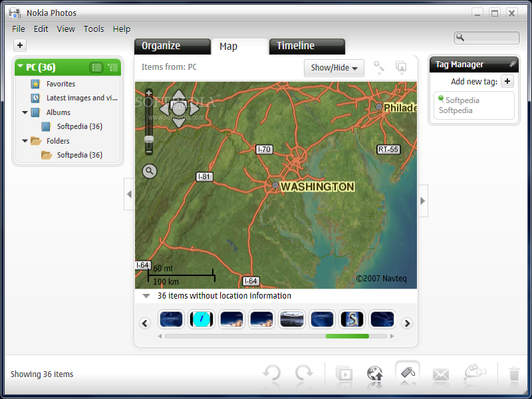The height and width of the screenshot is (399, 532).
Task: Click the Folders folder icon
Action: pos(36,141)
